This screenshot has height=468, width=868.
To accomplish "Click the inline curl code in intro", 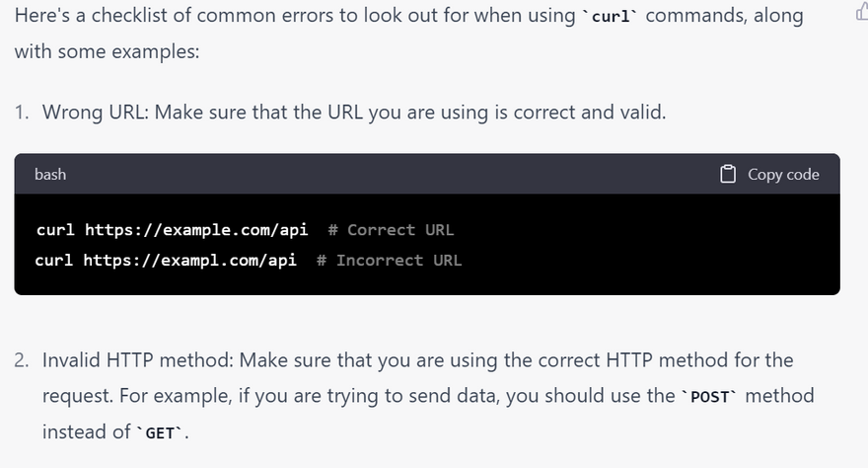I will 612,18.
